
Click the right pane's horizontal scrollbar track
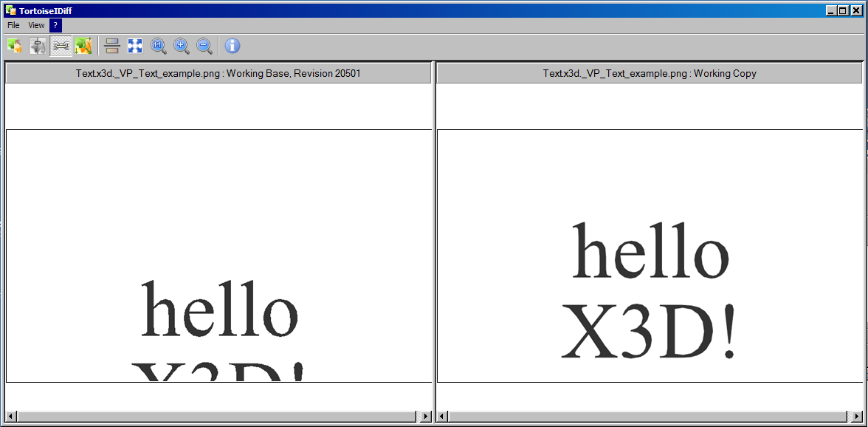pos(649,417)
